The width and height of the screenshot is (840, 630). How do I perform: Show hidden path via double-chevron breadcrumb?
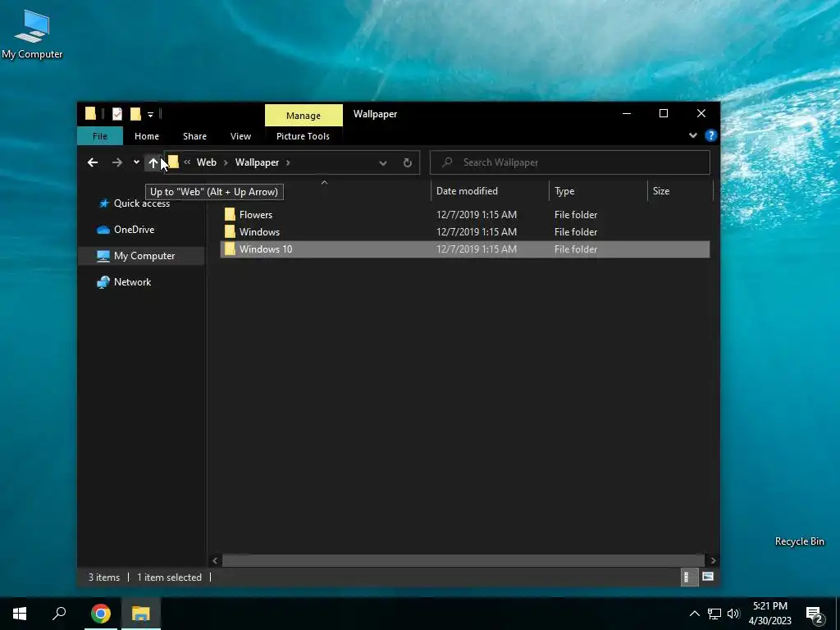pos(187,162)
